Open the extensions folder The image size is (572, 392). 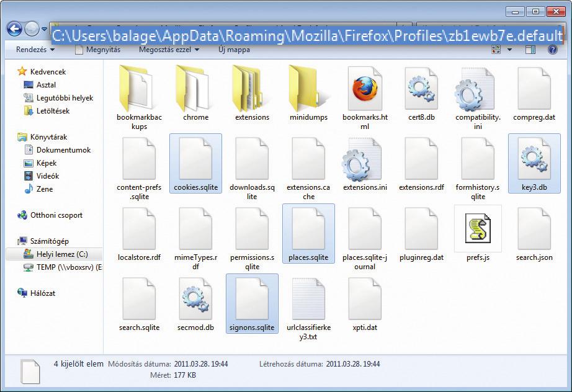252,94
